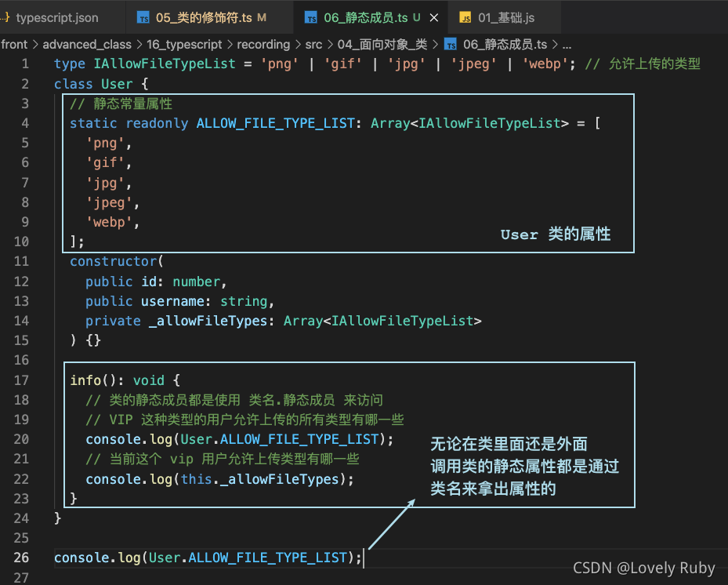
Task: Click the JS icon on 01_基础.js tab
Action: click(x=465, y=18)
